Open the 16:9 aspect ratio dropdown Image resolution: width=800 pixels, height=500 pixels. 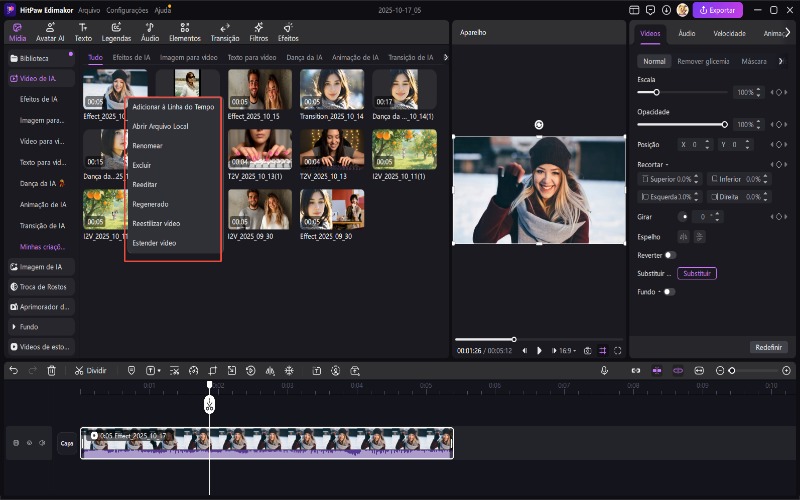coord(567,351)
